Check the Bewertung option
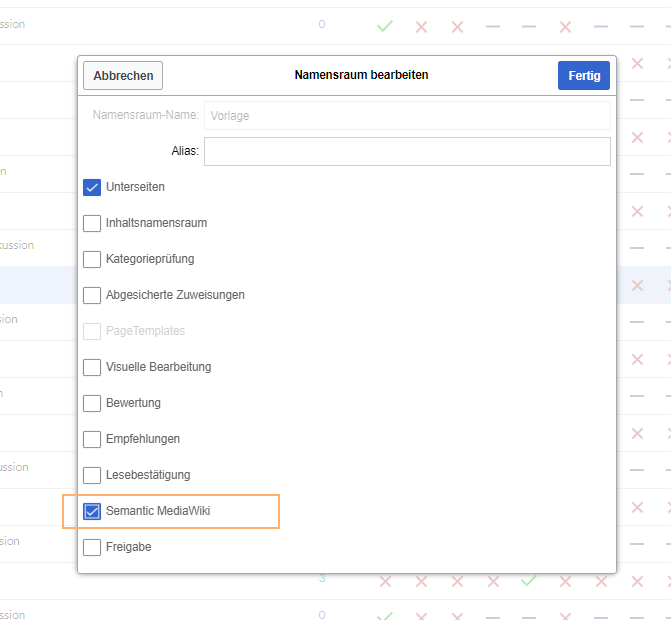The height and width of the screenshot is (620, 671). point(92,403)
